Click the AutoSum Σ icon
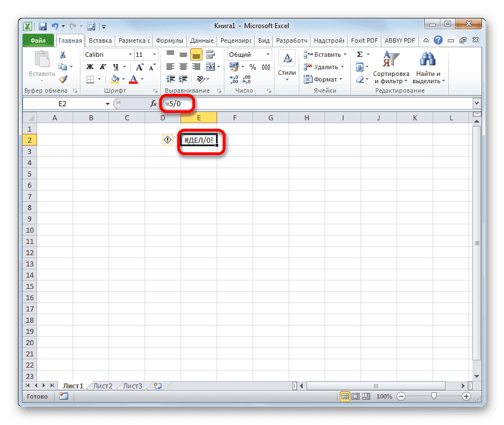Screen dimensions: 504x425 [359, 54]
